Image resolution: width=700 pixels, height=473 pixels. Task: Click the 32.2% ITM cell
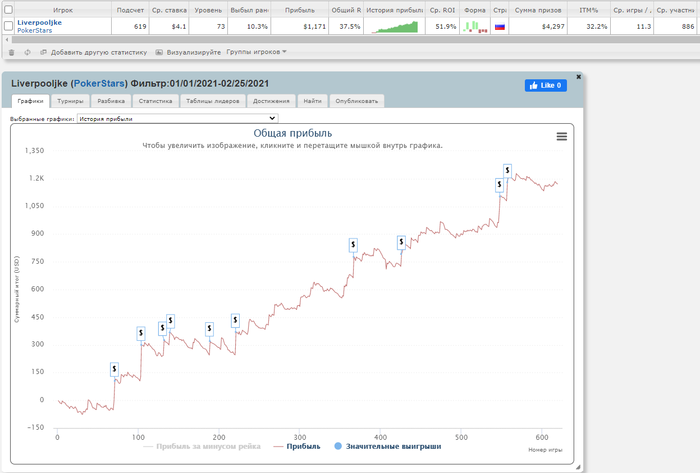(x=589, y=26)
